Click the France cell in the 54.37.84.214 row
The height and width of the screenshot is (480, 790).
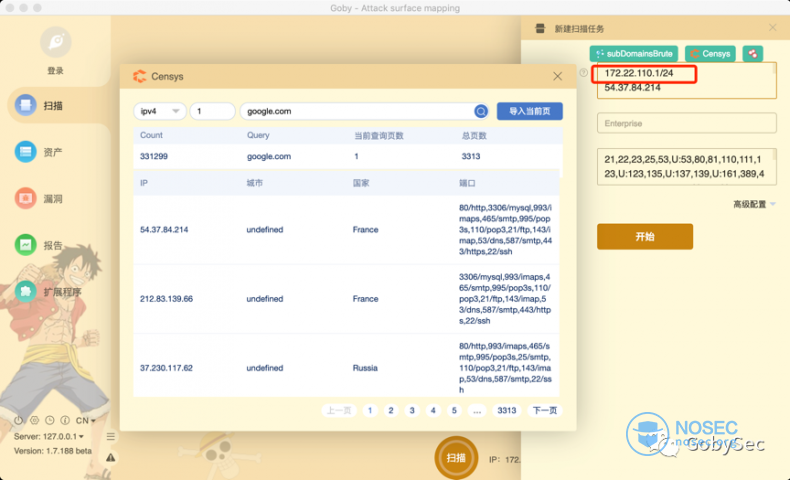[x=365, y=230]
